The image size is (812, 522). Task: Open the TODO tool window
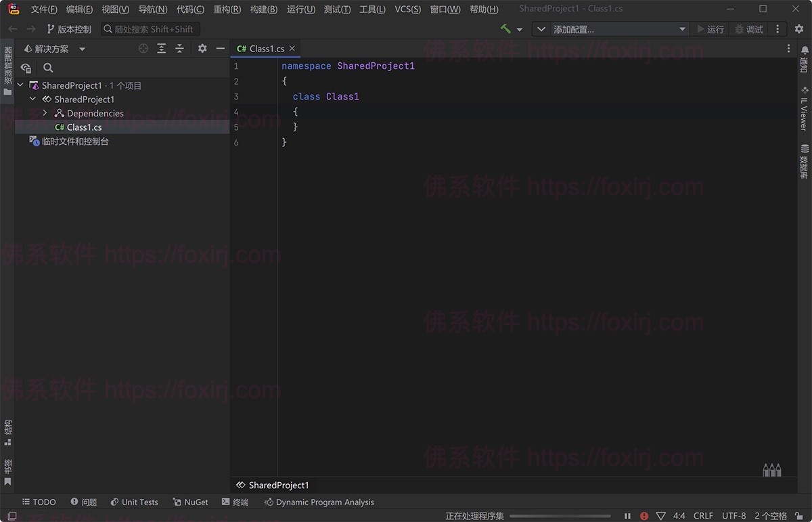[x=39, y=502]
